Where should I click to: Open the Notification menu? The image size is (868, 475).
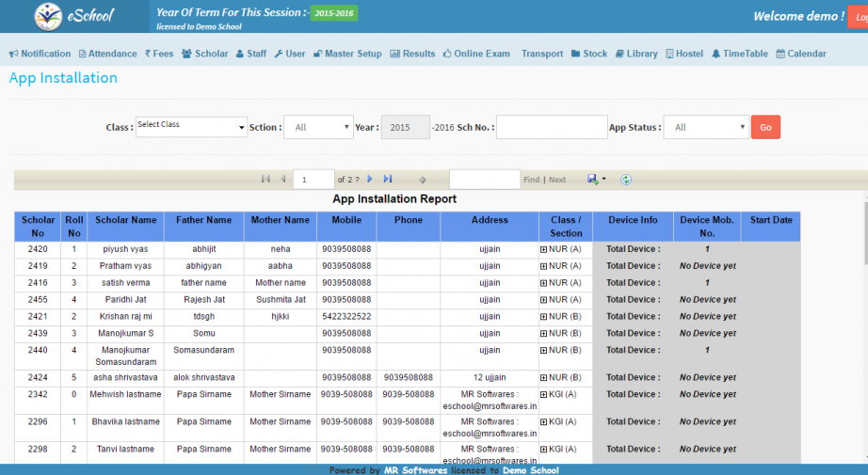[x=40, y=54]
